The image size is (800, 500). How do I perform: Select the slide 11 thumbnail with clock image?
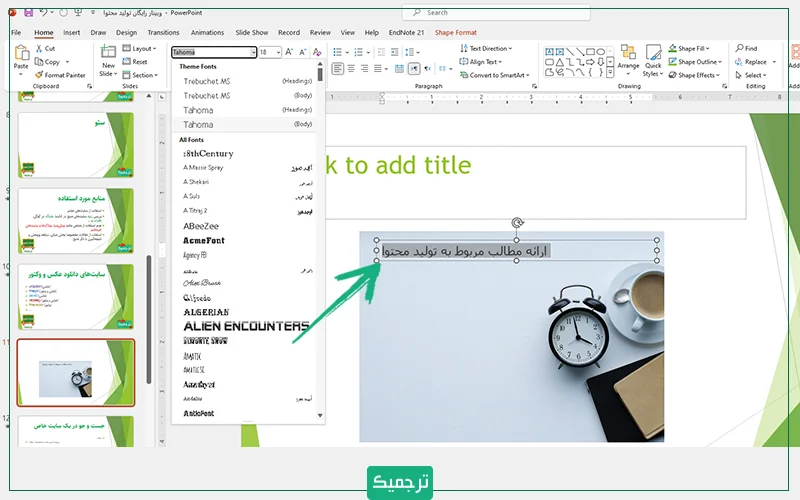[76, 372]
